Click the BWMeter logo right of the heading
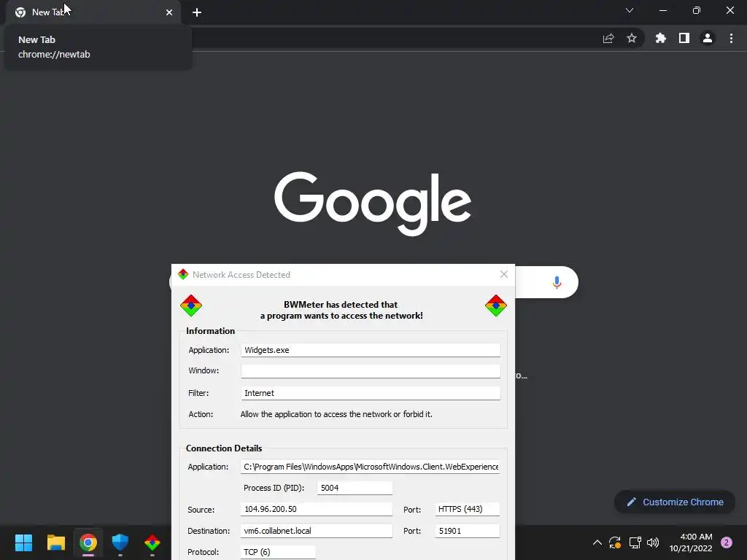Screen dimensions: 747x560 pos(496,306)
